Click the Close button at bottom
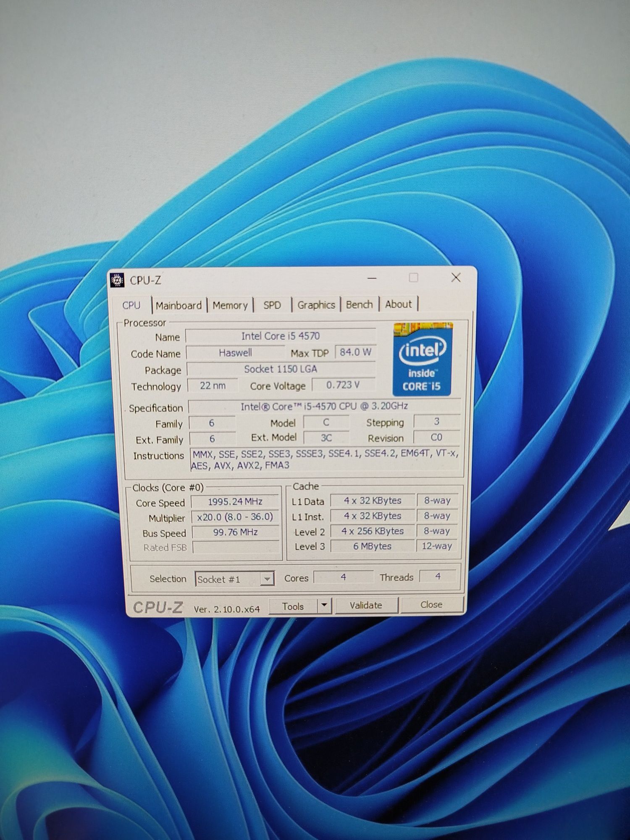 click(x=431, y=604)
